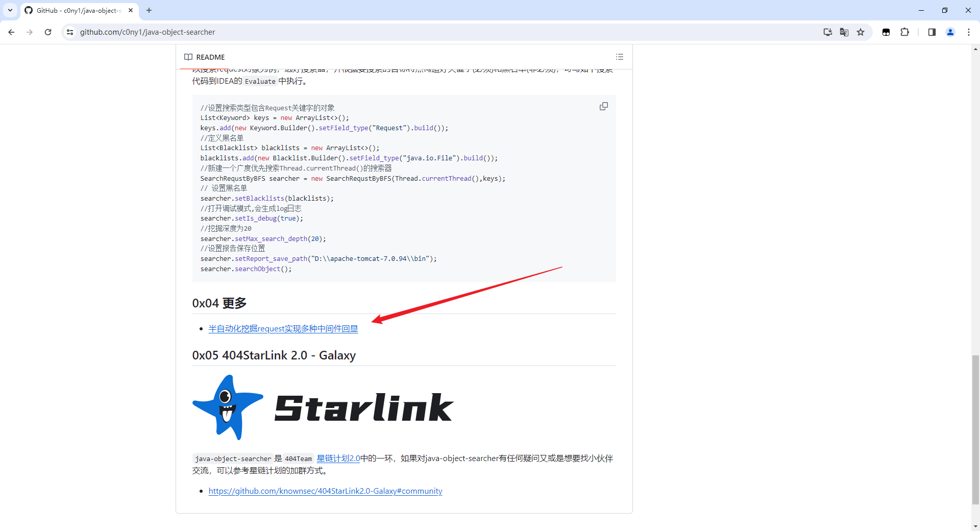Copy the code block to clipboard
Image resolution: width=980 pixels, height=531 pixels.
coord(603,106)
